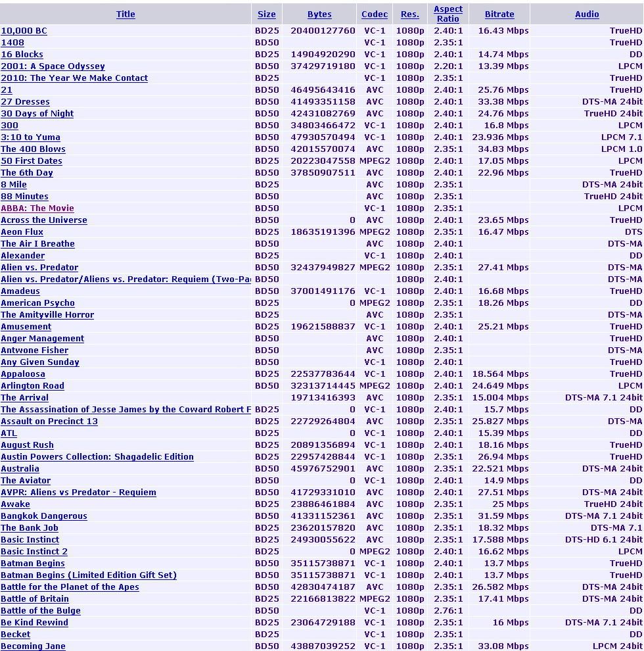Click the Bitrate column header
The height and width of the screenshot is (651, 644).
coord(499,14)
